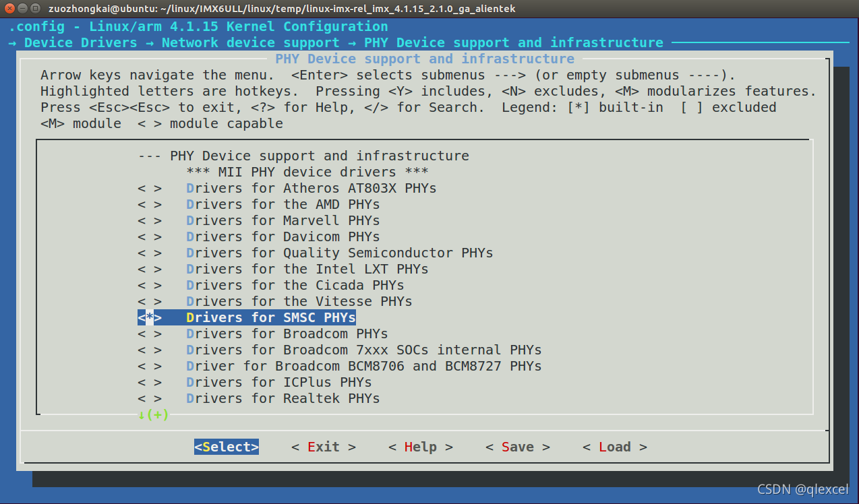Toggle the ICPlus PHYs driver checkbox
This screenshot has height=504, width=859.
[150, 382]
